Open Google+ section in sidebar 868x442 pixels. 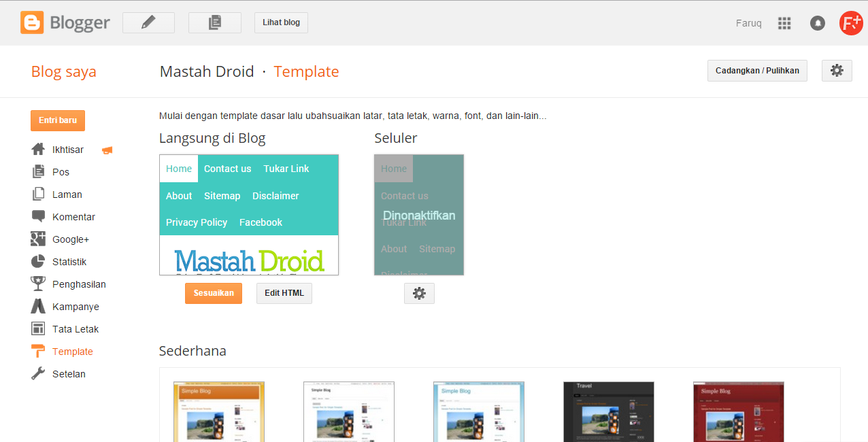71,239
